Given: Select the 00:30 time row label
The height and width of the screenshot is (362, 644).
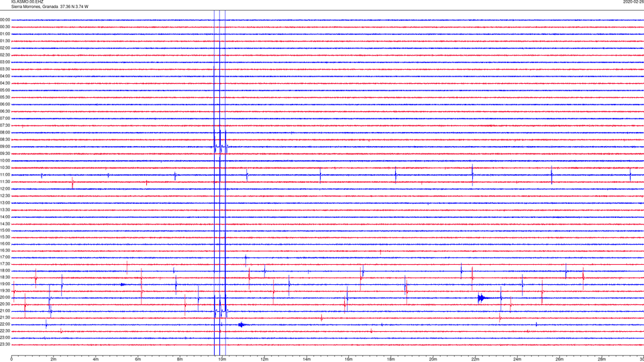Looking at the screenshot, I should (x=5, y=27).
